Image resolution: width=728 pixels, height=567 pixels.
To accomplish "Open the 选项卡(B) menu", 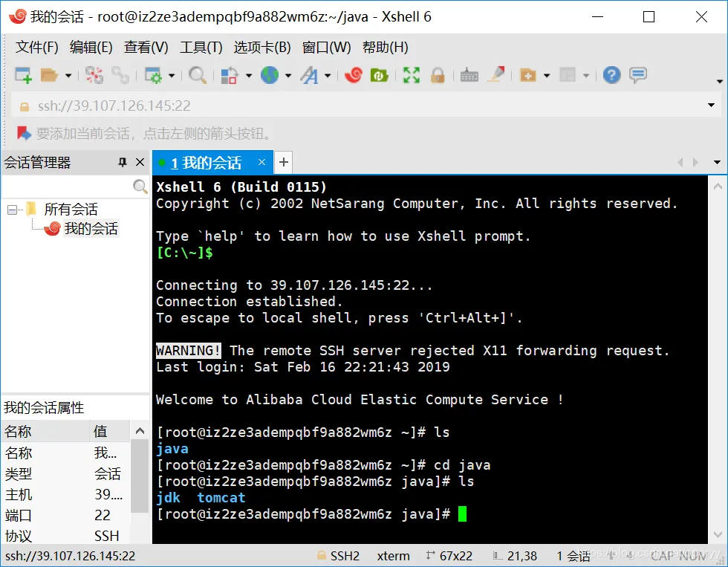I will 262,48.
